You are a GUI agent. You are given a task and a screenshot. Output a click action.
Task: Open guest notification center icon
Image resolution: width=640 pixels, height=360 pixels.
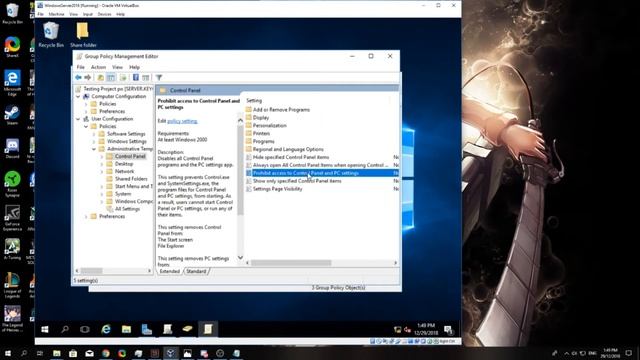[448, 329]
